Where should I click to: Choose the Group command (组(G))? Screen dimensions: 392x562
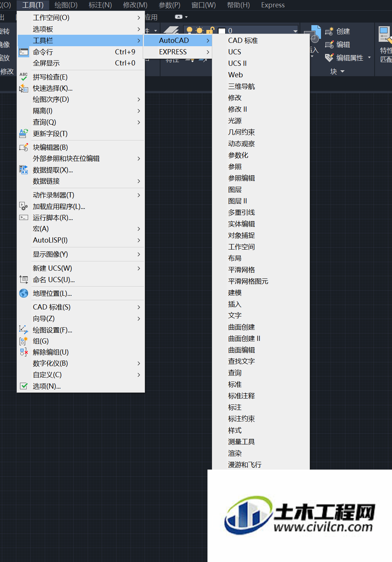point(81,341)
